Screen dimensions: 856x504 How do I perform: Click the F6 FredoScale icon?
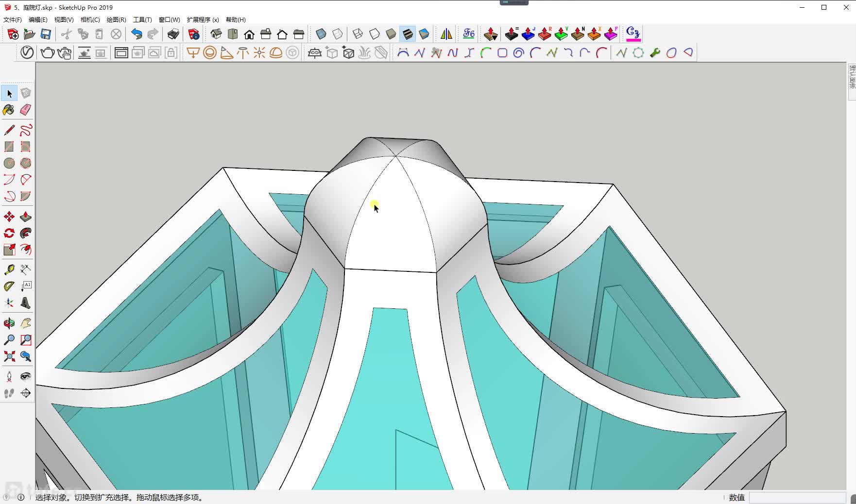tap(469, 34)
